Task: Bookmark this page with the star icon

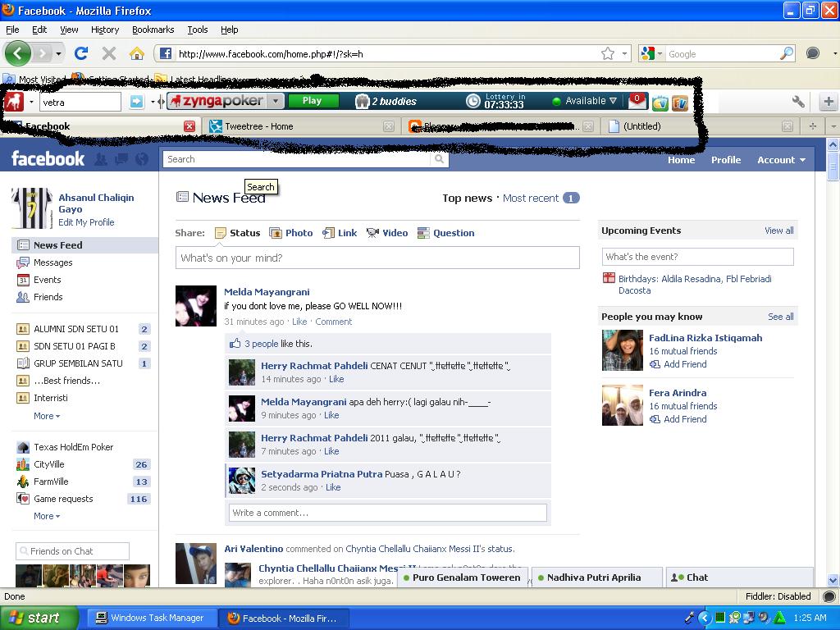Action: [x=608, y=53]
